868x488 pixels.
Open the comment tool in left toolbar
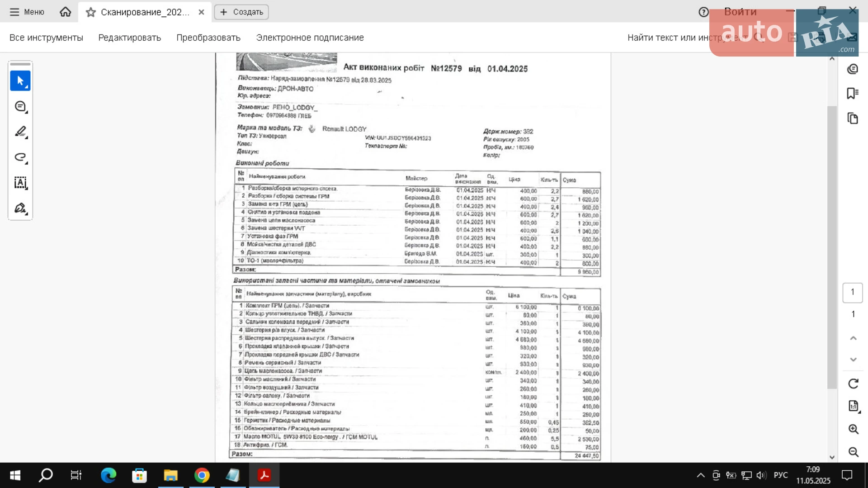tap(20, 107)
